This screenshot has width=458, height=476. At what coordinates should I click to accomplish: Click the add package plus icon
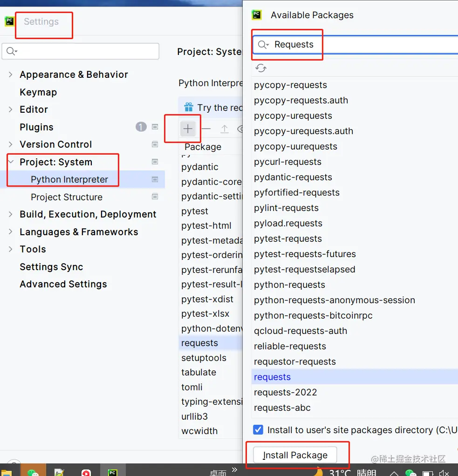pyautogui.click(x=188, y=129)
